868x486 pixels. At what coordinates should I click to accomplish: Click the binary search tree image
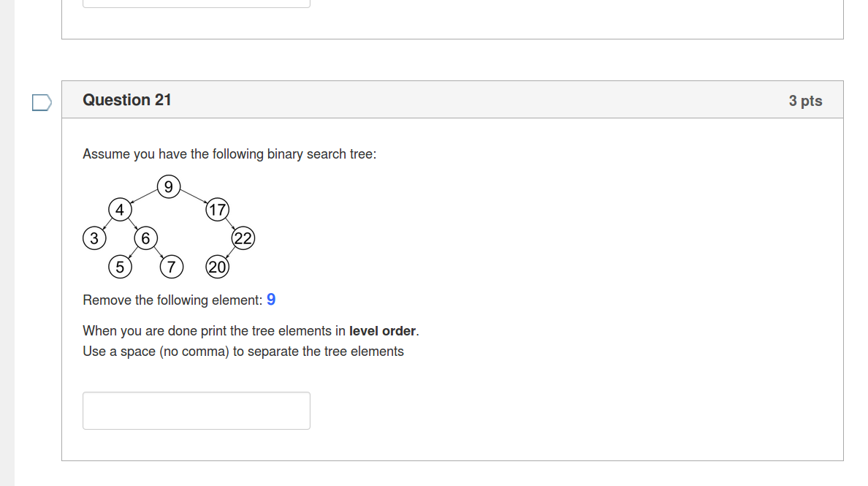tap(168, 227)
